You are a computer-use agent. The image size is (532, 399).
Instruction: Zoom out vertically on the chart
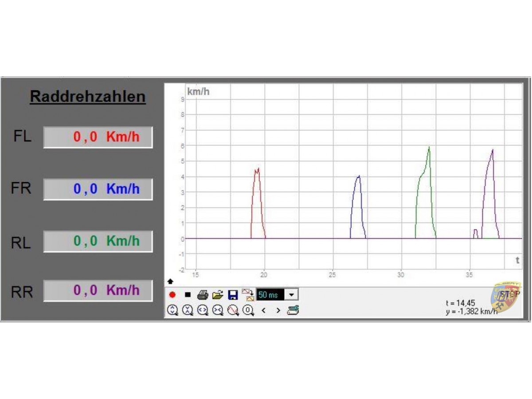point(188,310)
